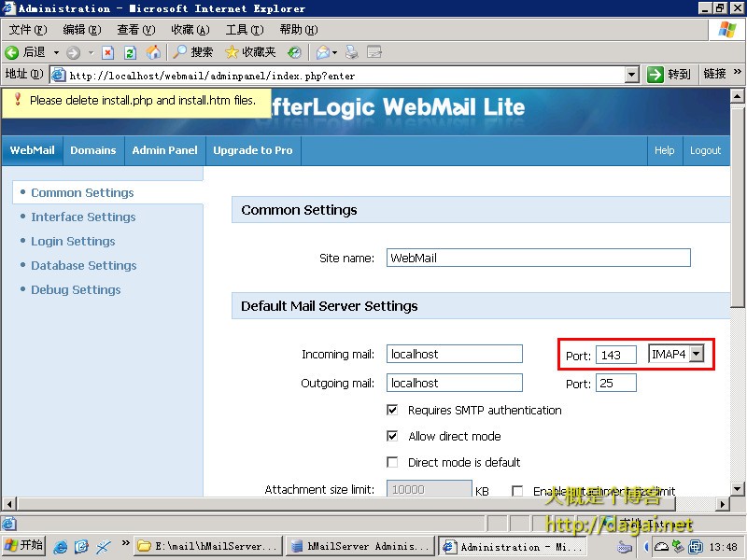Click the network connection tray icon

pyautogui.click(x=678, y=546)
